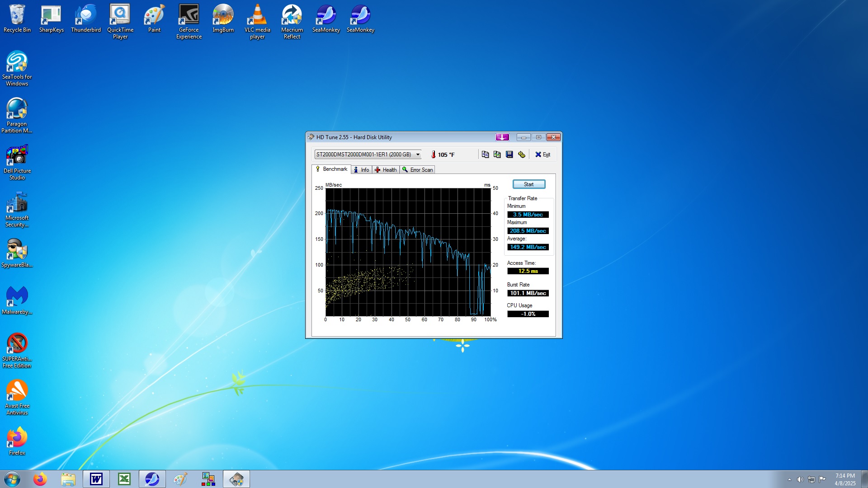Open the taskbar clock and date
This screenshot has width=868, height=488.
tap(844, 479)
